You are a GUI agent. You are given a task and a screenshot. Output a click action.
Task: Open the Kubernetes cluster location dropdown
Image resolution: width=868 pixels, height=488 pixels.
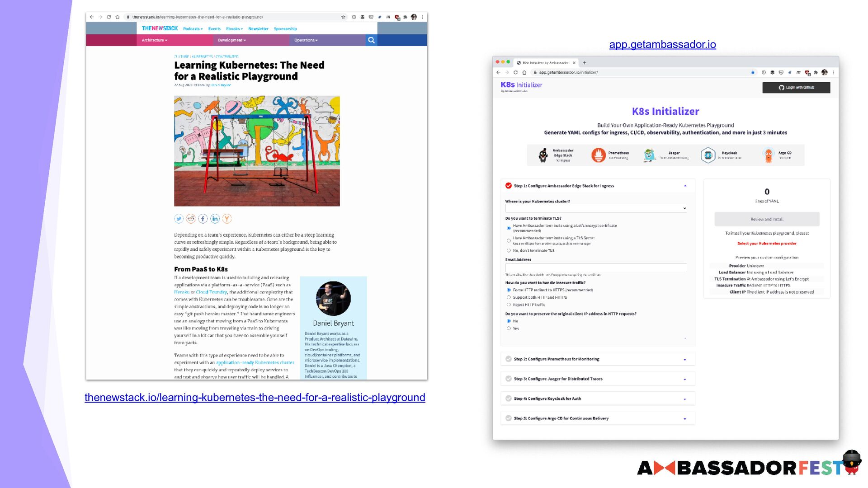tap(596, 208)
